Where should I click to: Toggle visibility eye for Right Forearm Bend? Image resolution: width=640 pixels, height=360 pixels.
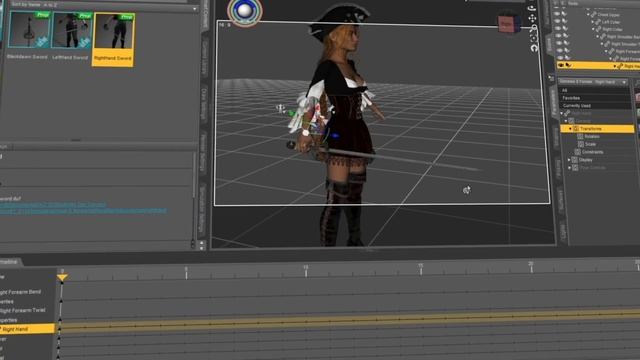coord(560,50)
